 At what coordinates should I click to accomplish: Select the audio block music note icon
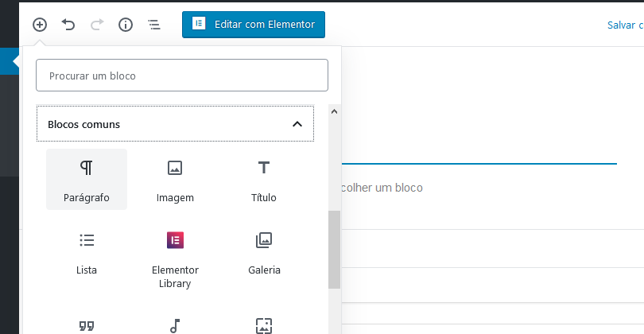click(175, 326)
